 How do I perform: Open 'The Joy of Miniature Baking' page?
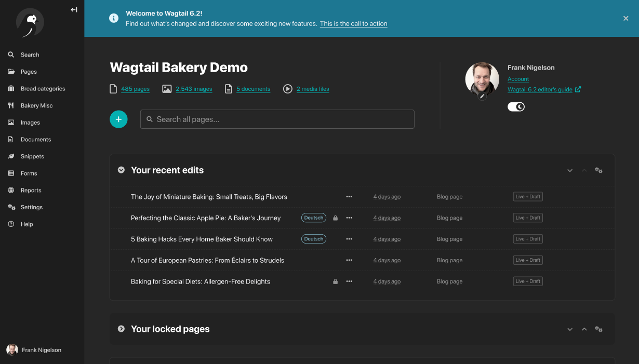(x=209, y=197)
